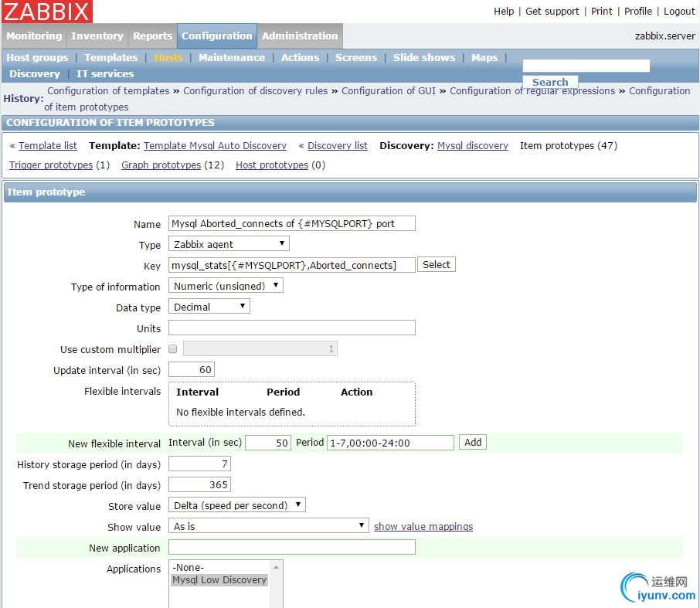Open the Trigger prototypes link
Image resolution: width=700 pixels, height=608 pixels.
point(51,165)
